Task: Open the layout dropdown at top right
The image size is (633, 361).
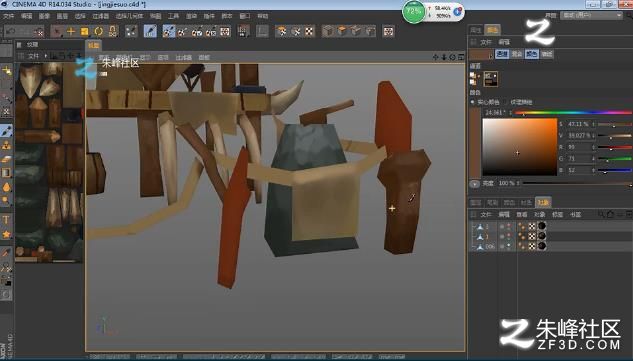Action: pyautogui.click(x=592, y=15)
